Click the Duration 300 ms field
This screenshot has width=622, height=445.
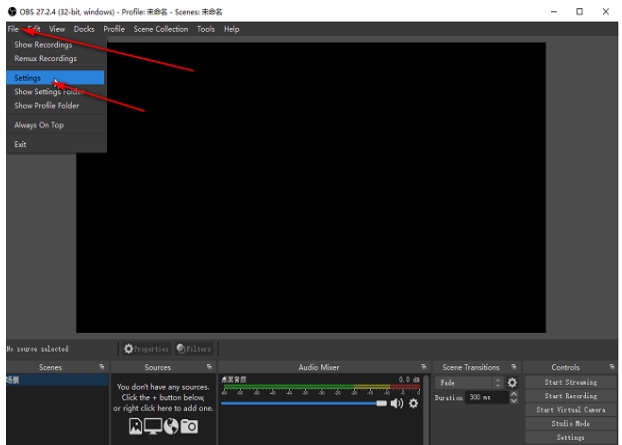point(488,397)
